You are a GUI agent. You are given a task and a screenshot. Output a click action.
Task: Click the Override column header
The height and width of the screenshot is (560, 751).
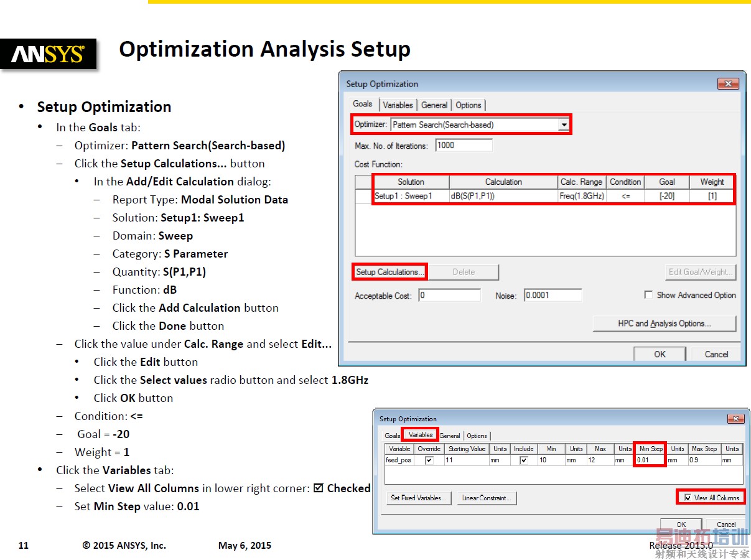[429, 449]
